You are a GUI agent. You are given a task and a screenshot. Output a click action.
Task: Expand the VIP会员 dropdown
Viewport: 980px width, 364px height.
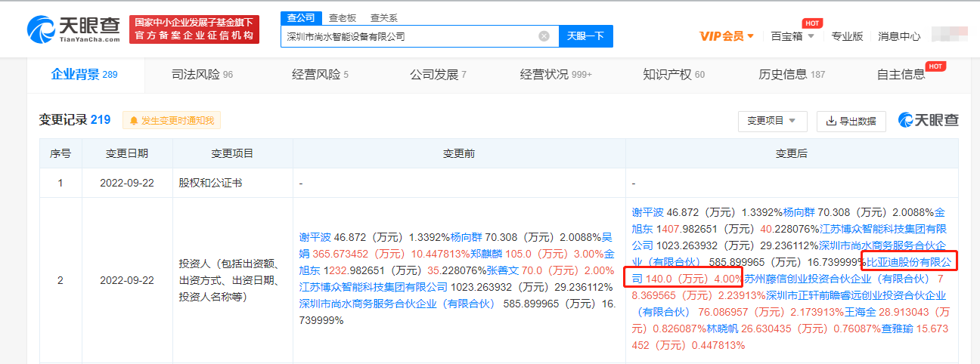click(x=727, y=36)
